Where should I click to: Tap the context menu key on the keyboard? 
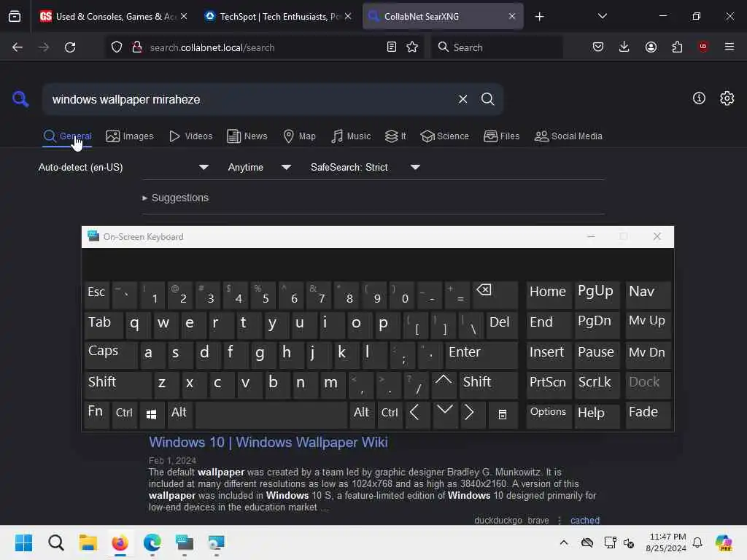pos(502,415)
